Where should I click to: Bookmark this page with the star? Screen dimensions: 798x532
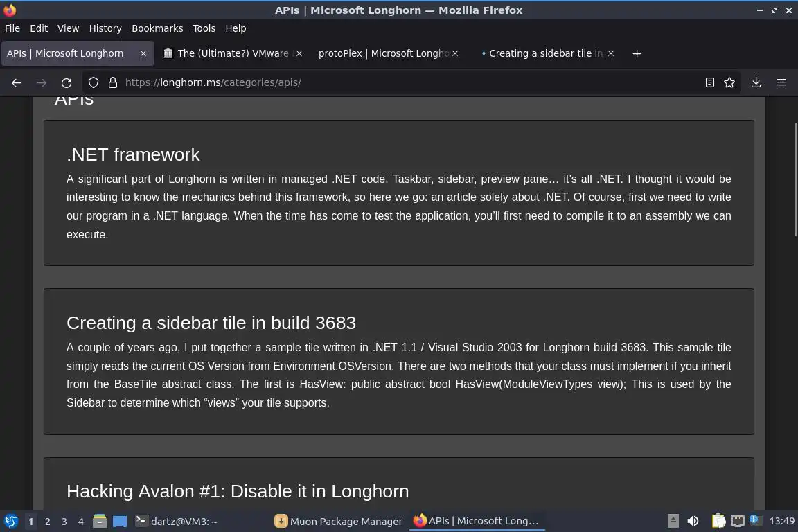729,82
